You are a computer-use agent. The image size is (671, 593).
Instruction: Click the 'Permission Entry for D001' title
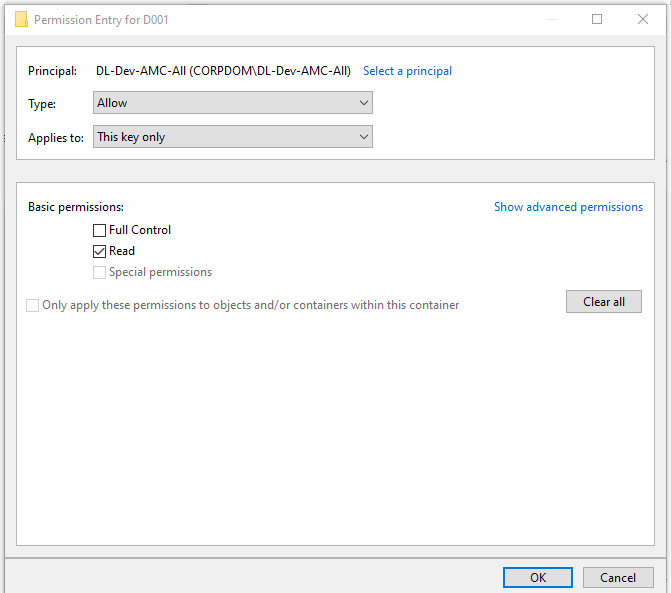click(101, 20)
